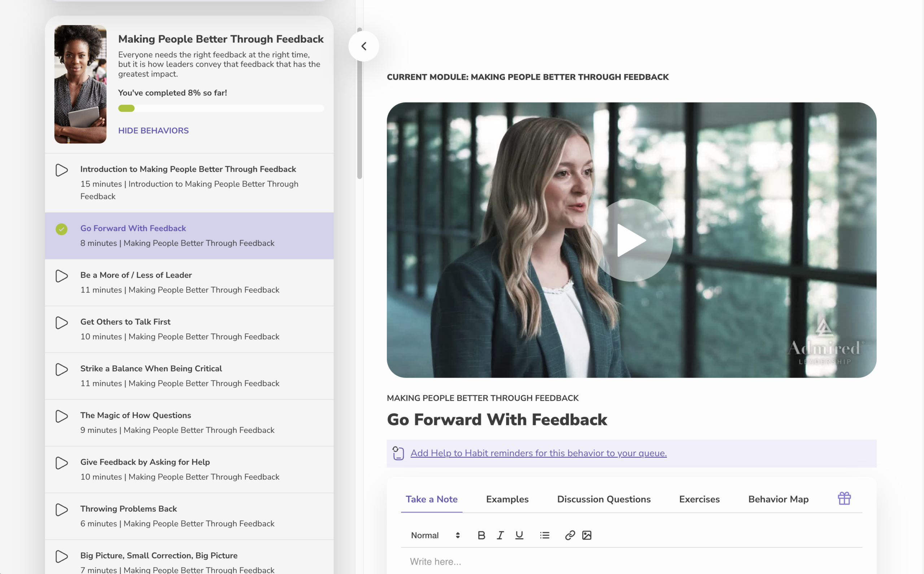Click the Help to Habit reminder icon
Viewport: 924px width, 574px height.
398,453
